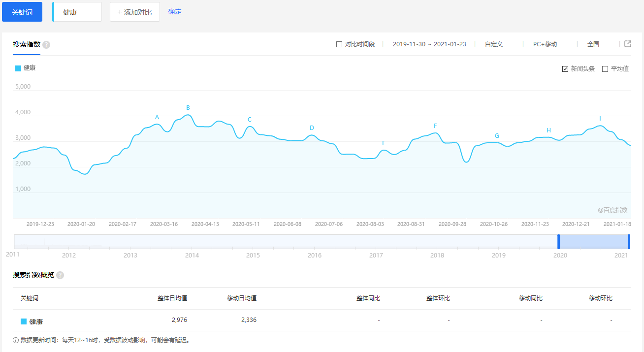Click the 整体同比 column header
Viewport: 644px width, 352px height.
(368, 298)
